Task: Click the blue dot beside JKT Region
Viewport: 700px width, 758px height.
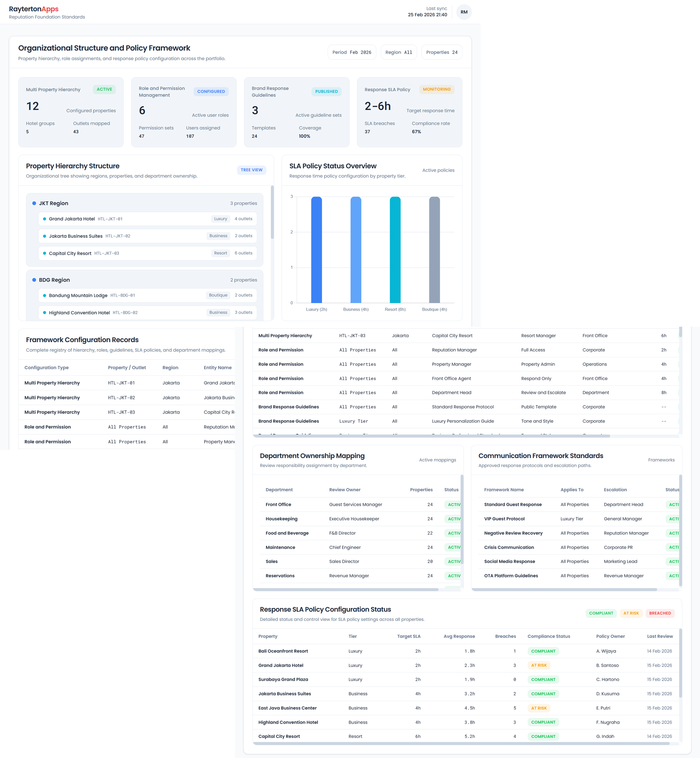Action: (34, 203)
